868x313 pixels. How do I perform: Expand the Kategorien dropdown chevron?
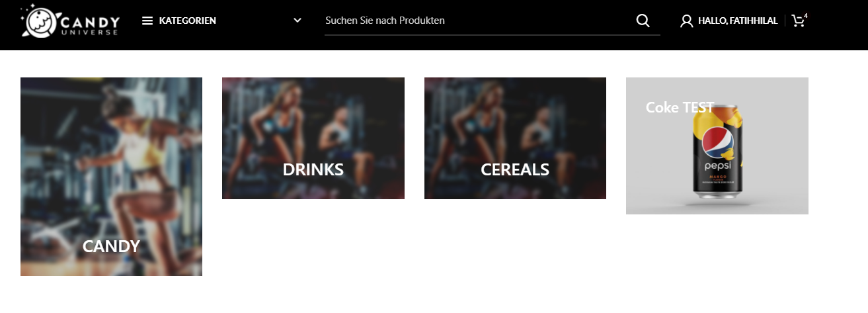[x=297, y=21]
